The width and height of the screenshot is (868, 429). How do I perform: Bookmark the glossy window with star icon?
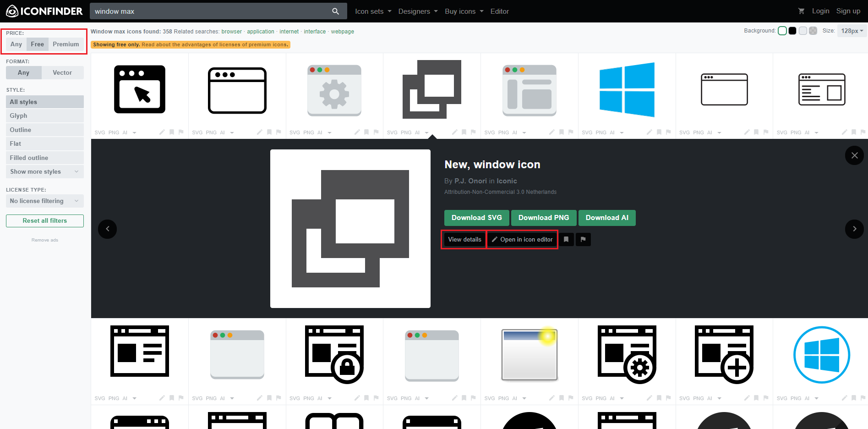pyautogui.click(x=562, y=398)
